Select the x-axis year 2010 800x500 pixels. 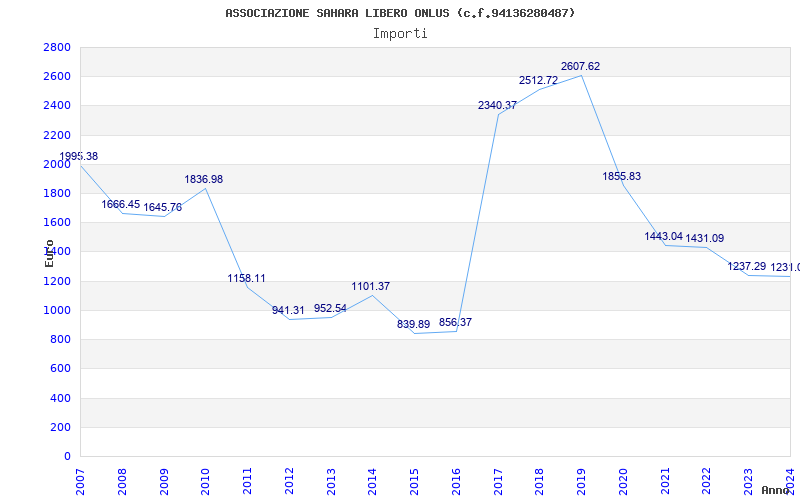[206, 482]
